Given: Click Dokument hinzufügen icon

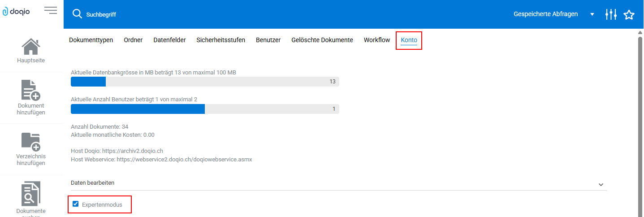Looking at the screenshot, I should pos(31,90).
